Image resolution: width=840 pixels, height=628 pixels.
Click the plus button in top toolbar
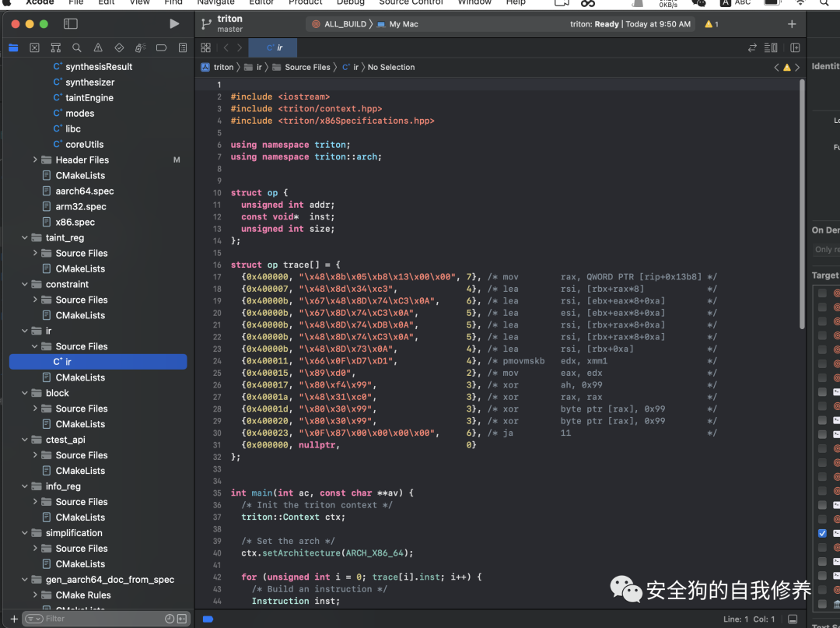point(792,24)
